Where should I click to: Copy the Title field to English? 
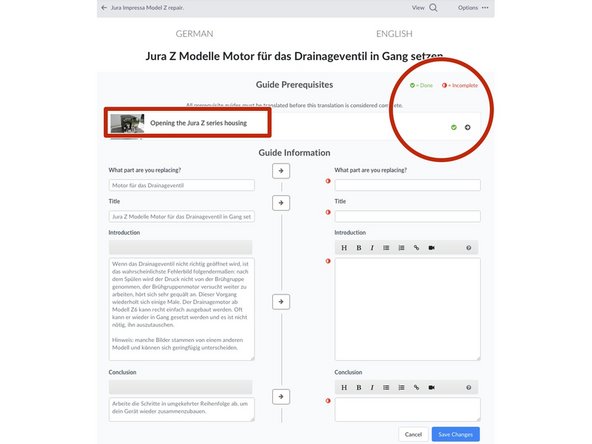pyautogui.click(x=281, y=203)
